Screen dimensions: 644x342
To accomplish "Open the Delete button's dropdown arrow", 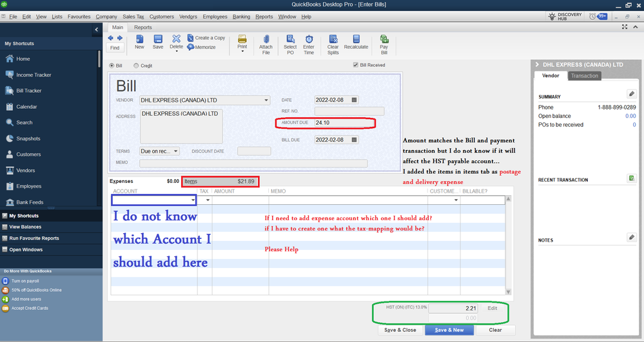I will (x=177, y=52).
